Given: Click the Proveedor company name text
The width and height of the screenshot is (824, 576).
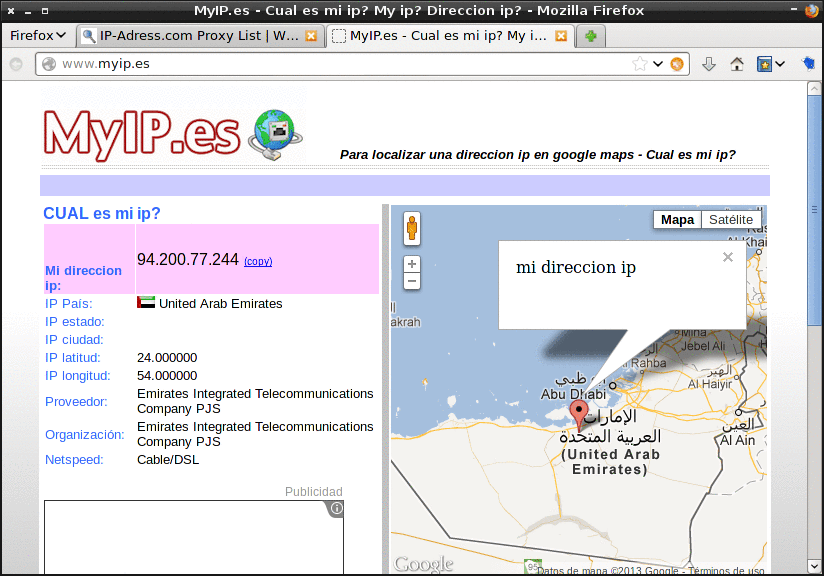Looking at the screenshot, I should click(255, 401).
